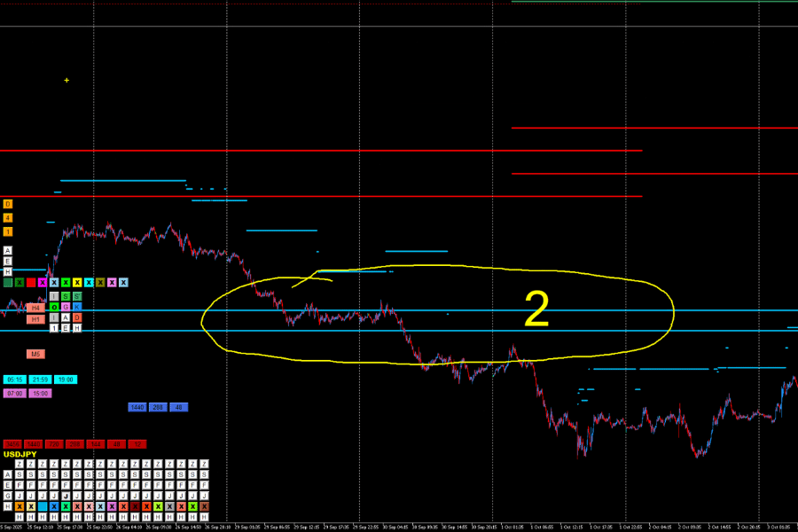Screen dimensions: 798x532
Task: Select the cyan 19:00 time button
Action: [x=66, y=379]
